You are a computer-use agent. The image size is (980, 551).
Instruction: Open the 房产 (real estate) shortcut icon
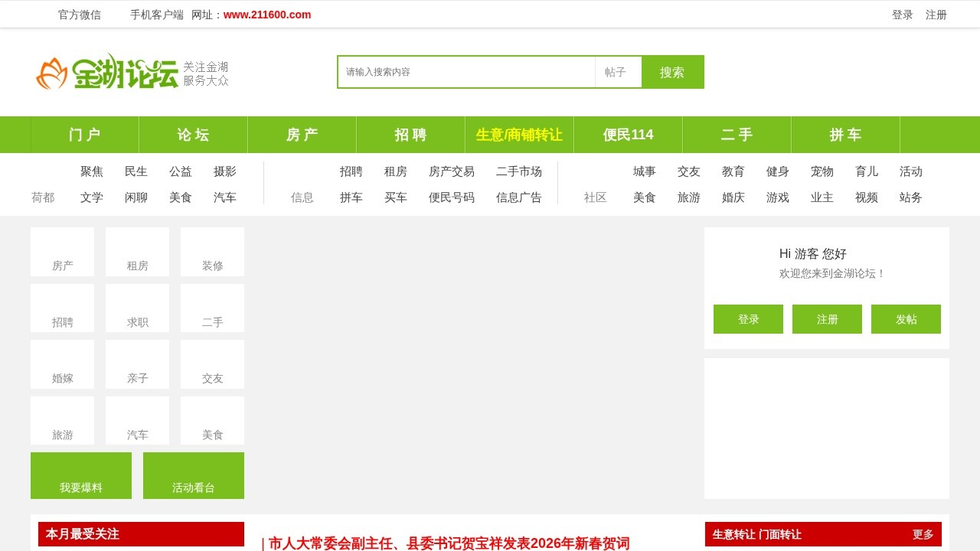[62, 252]
